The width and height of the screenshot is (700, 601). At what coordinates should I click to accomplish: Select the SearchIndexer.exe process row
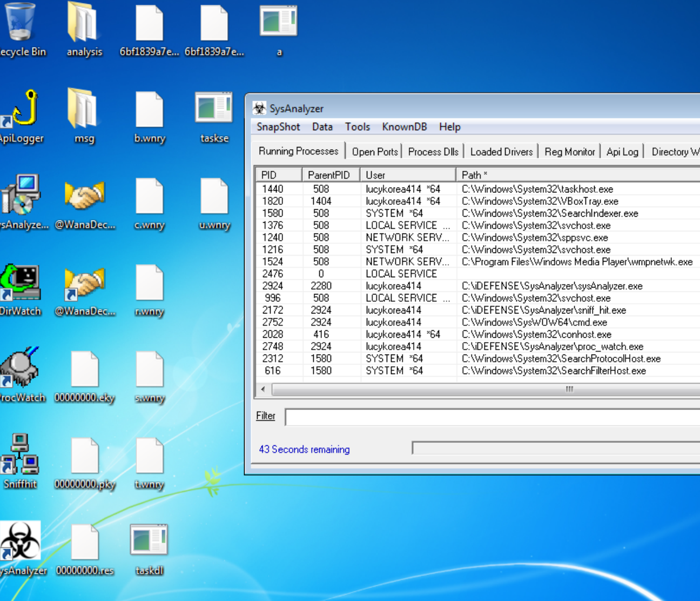[478, 213]
